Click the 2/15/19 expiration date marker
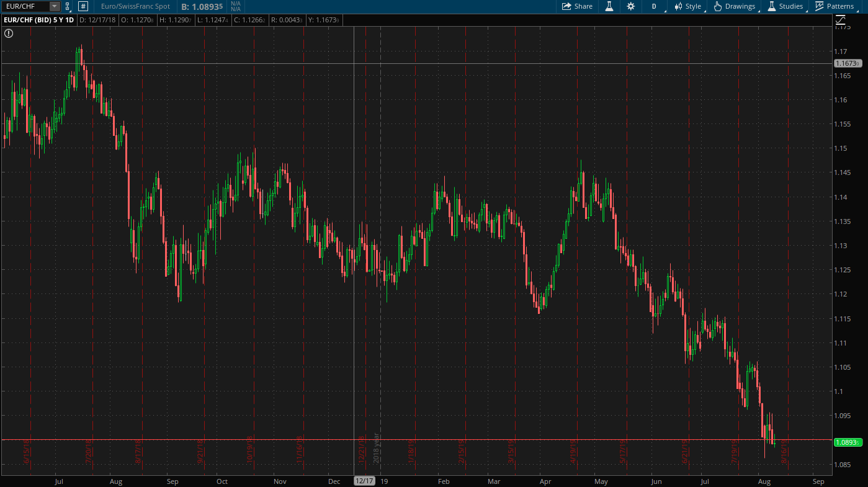The height and width of the screenshot is (487, 868). [x=461, y=452]
